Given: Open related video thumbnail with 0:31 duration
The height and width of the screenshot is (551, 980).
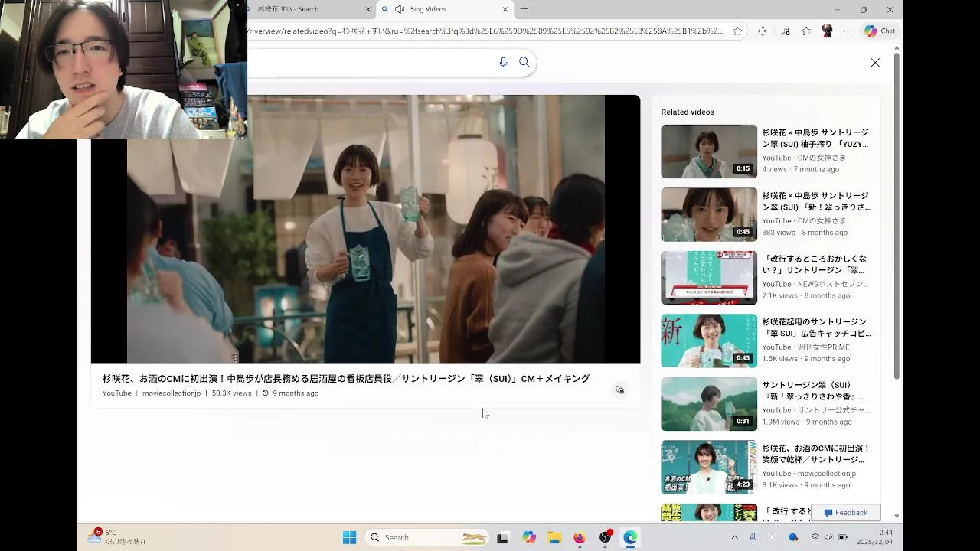Looking at the screenshot, I should (x=709, y=404).
